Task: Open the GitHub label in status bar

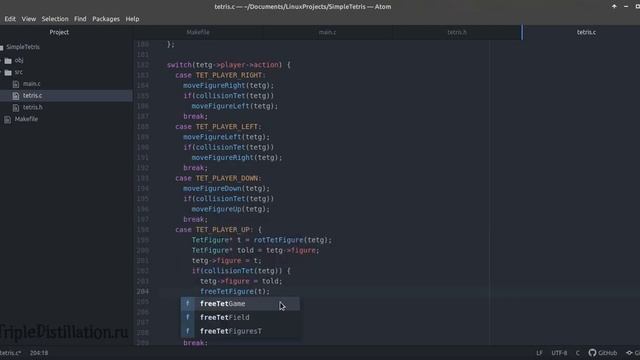Action: click(607, 353)
